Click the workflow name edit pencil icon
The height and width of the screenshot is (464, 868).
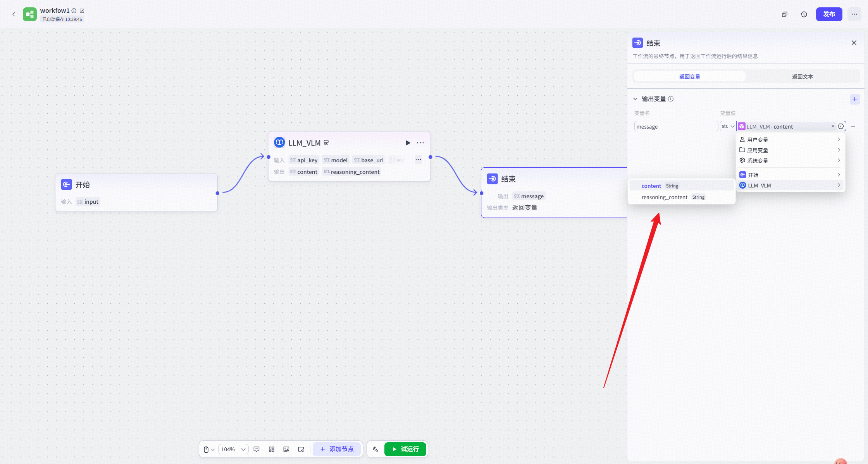click(82, 11)
